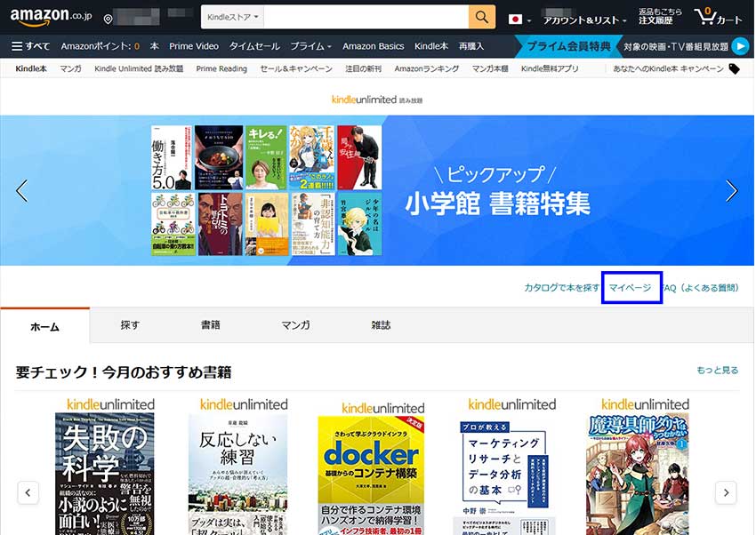Screen dimensions: 756x535
Task: Open the すべて hamburger menu
Action: pyautogui.click(x=30, y=46)
